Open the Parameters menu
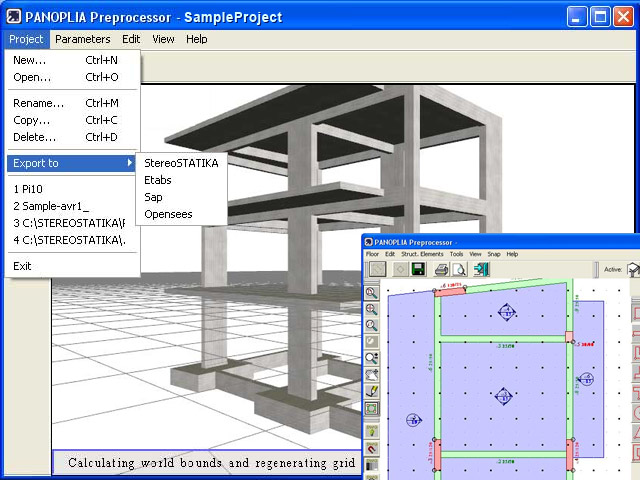640x480 pixels. click(x=82, y=39)
